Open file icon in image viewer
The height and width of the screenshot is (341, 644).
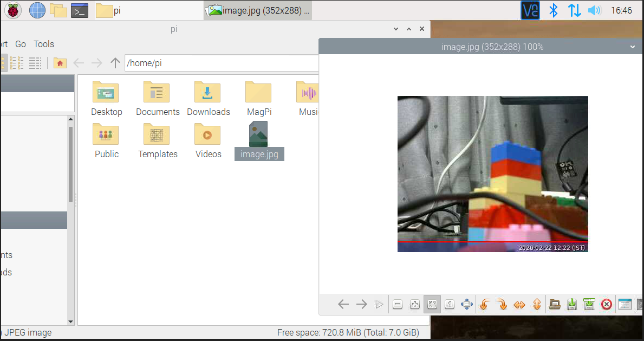(x=554, y=305)
